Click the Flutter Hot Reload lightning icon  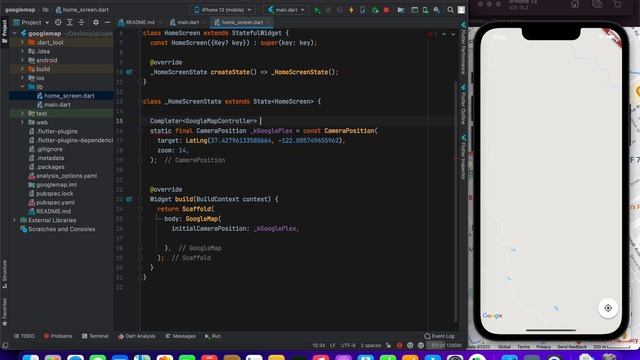[351, 10]
